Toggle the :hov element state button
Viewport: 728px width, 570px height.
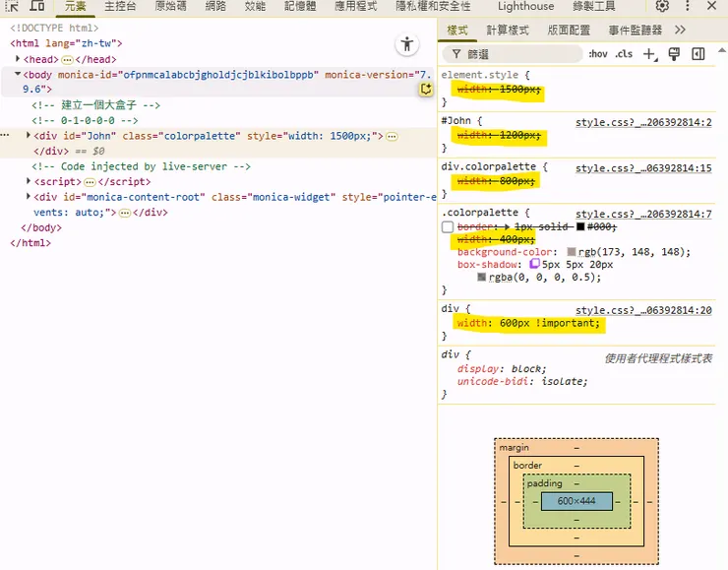pyautogui.click(x=598, y=54)
